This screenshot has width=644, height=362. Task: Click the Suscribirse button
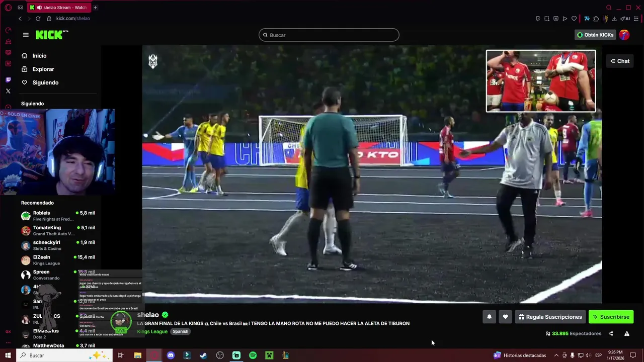611,317
